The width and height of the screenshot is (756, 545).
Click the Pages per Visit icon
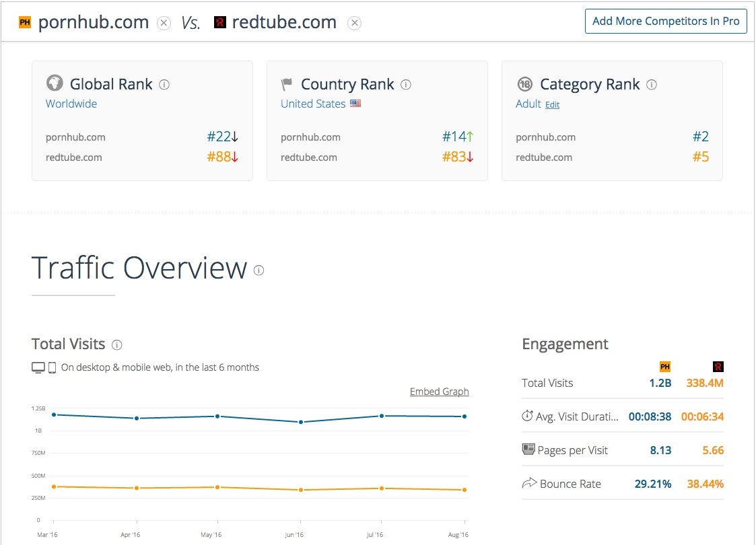[528, 449]
